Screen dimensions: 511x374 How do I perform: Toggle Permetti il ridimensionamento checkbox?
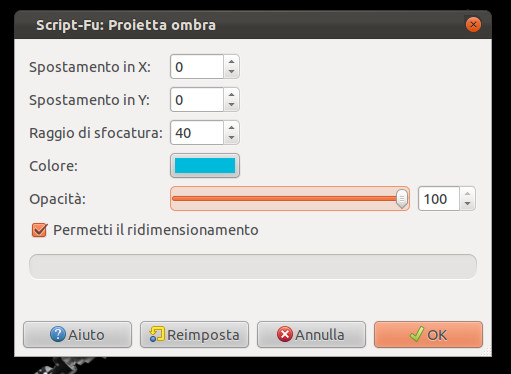39,230
